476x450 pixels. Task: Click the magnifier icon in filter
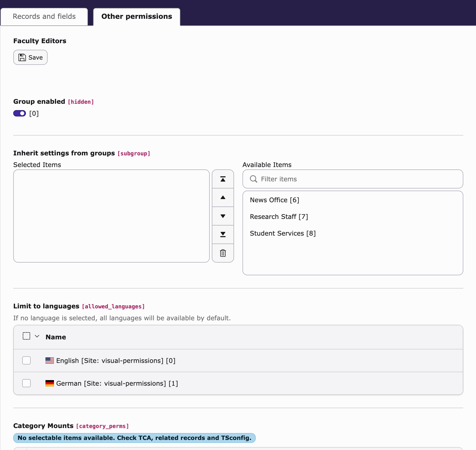[x=253, y=179]
